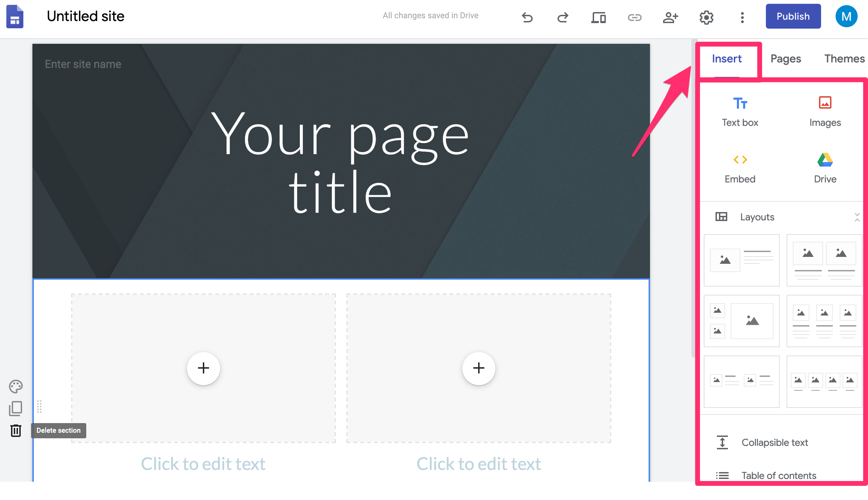
Task: Open the device preview icon
Action: point(599,17)
